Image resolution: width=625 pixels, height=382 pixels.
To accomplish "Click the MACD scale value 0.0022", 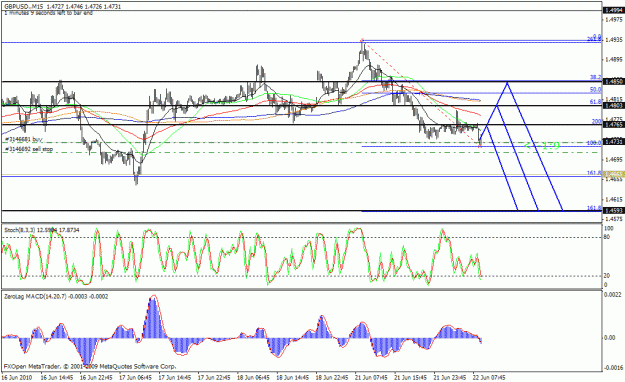I will (x=613, y=294).
